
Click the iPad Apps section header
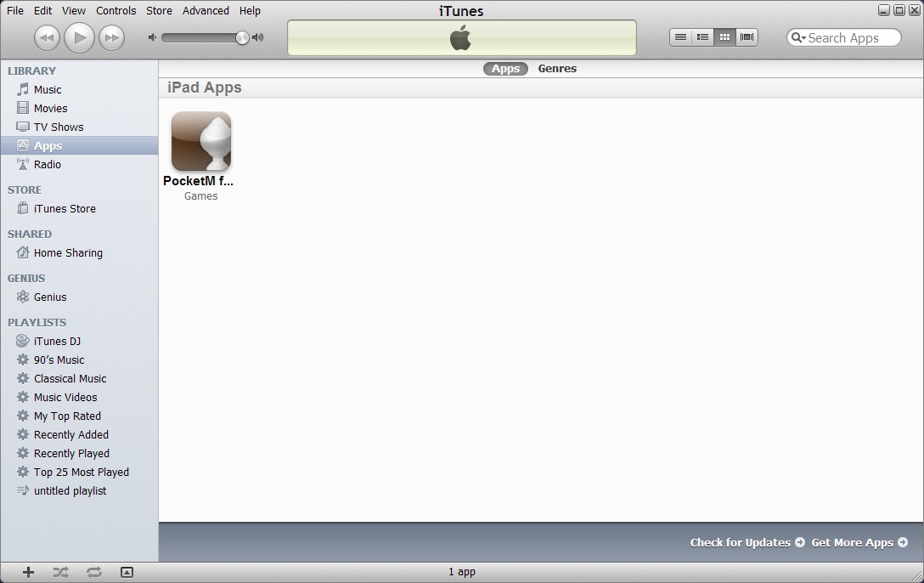coord(205,88)
